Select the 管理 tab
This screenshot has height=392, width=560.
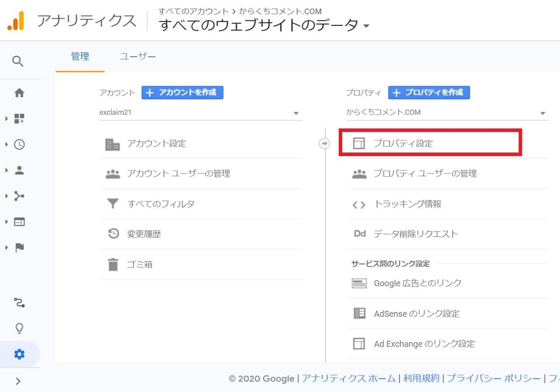click(x=80, y=56)
